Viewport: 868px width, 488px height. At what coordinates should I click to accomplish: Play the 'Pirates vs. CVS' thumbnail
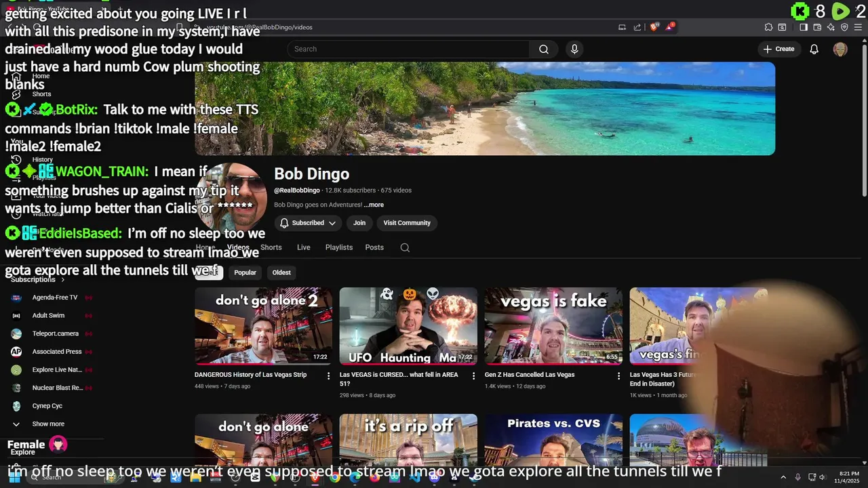tap(553, 439)
